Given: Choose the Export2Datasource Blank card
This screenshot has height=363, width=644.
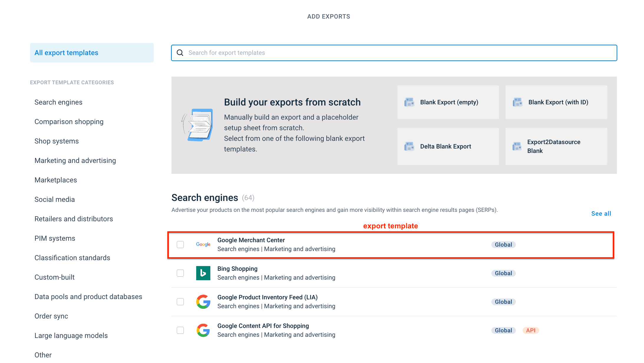Looking at the screenshot, I should pos(556,146).
